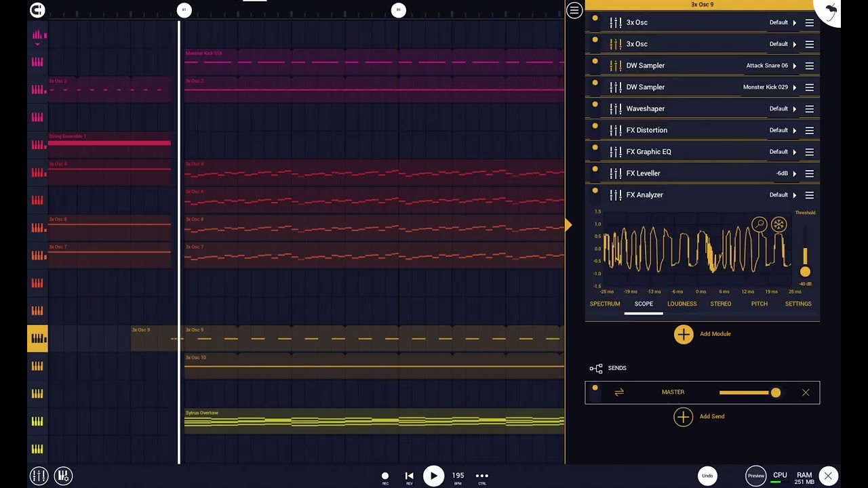Click the MASTER send level slider
The image size is (868, 488).
point(750,392)
